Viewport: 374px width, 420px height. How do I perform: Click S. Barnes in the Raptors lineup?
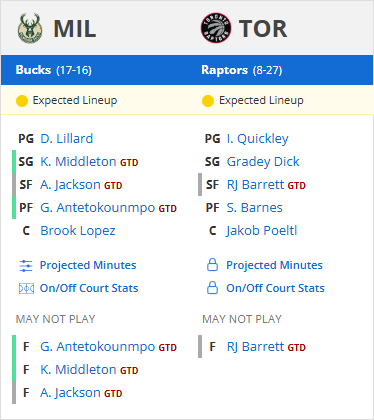coord(255,208)
